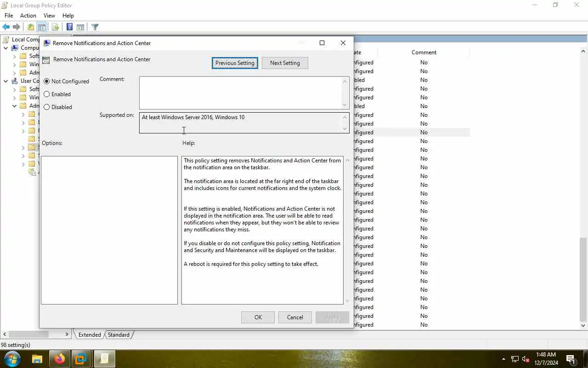Image resolution: width=588 pixels, height=368 pixels.
Task: Select the Enabled radio button
Action: (x=47, y=94)
